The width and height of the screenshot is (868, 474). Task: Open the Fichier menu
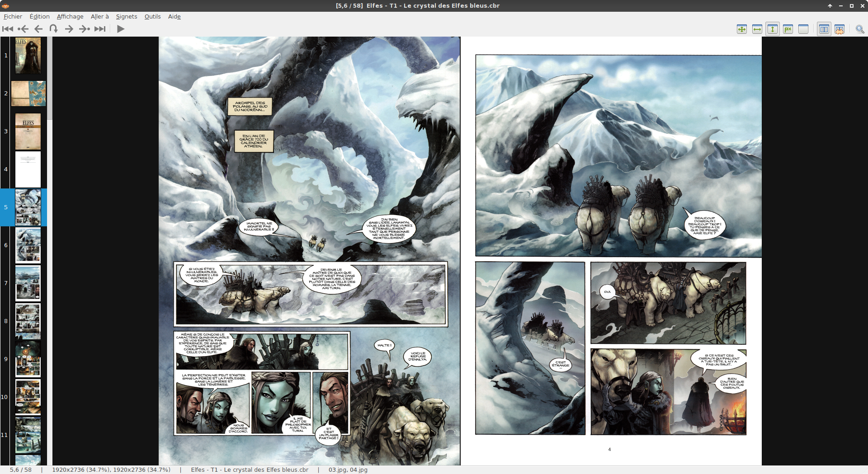[x=13, y=17]
